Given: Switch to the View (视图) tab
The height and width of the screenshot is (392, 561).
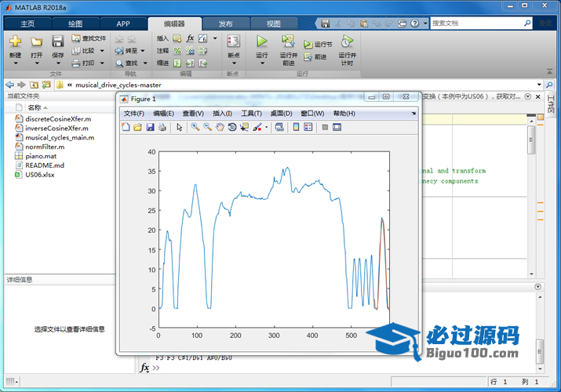Looking at the screenshot, I should tap(273, 24).
